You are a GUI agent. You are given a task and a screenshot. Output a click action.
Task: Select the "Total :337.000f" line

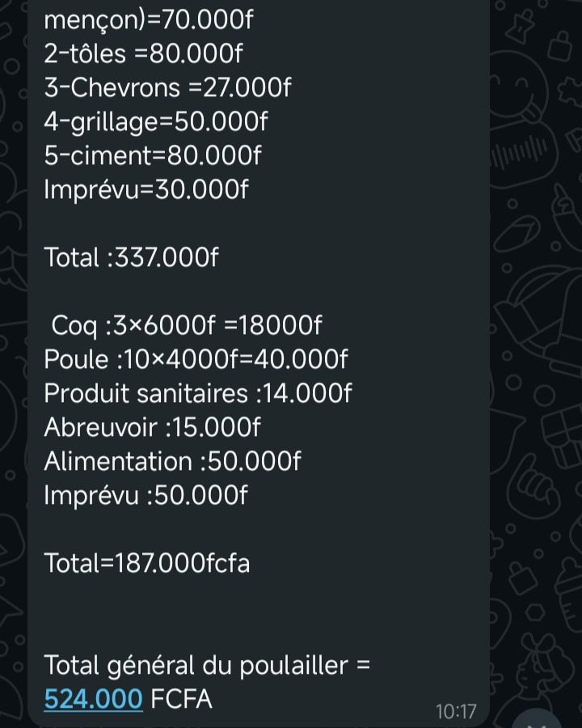point(131,257)
